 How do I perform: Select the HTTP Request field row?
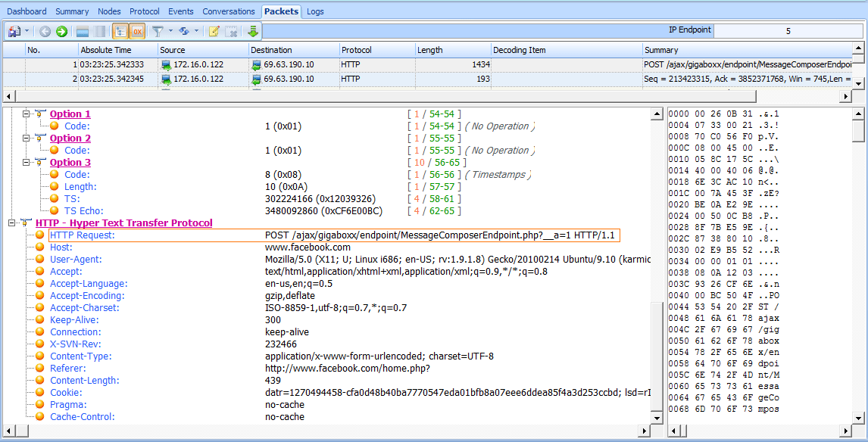334,235
